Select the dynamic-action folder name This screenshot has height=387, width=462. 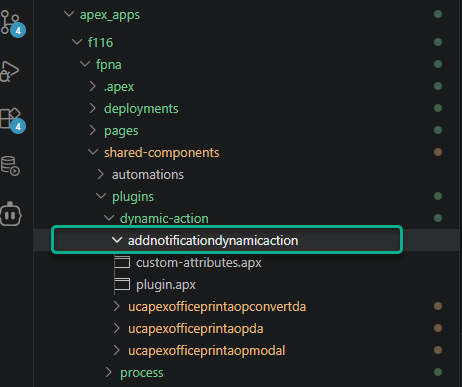click(x=164, y=219)
